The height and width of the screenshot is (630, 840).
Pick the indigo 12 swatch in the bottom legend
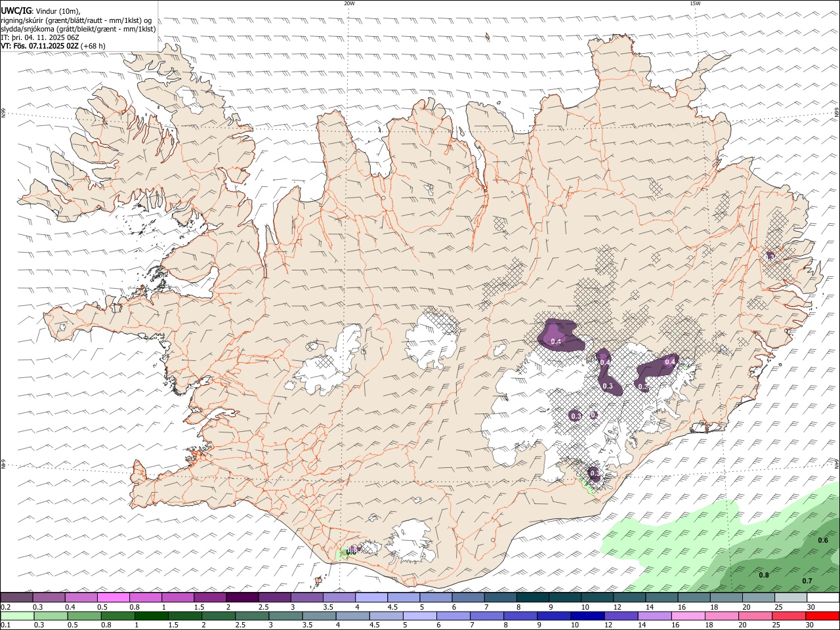pyautogui.click(x=621, y=616)
